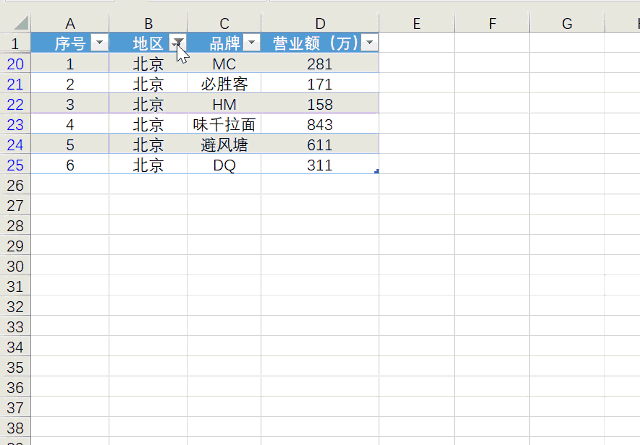Select cell with value 311
640x445 pixels.
click(320, 165)
